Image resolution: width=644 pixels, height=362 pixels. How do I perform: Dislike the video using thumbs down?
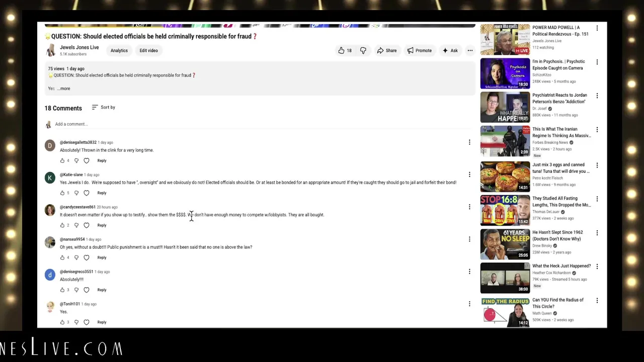pos(363,50)
